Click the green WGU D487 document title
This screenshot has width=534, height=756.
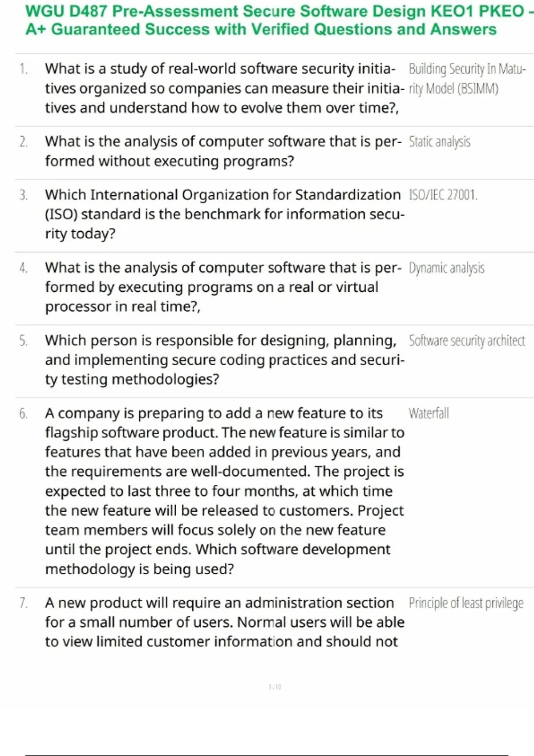(x=267, y=20)
